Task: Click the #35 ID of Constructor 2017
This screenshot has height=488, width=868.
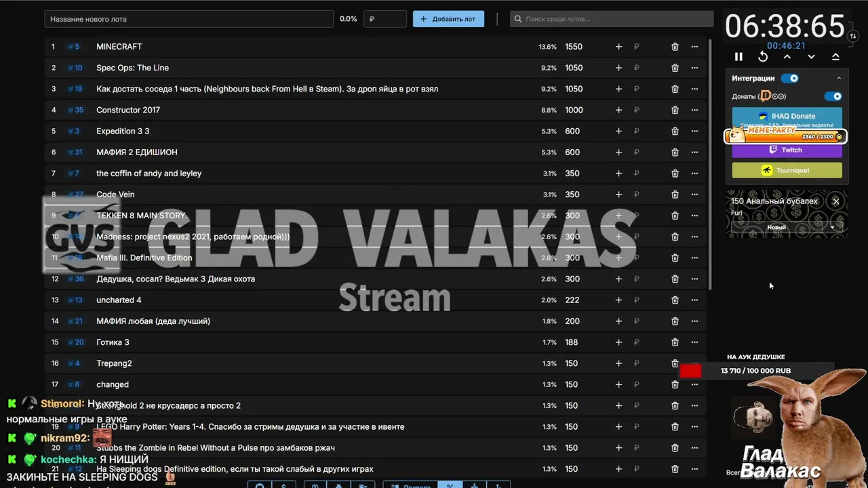Action: pos(76,110)
